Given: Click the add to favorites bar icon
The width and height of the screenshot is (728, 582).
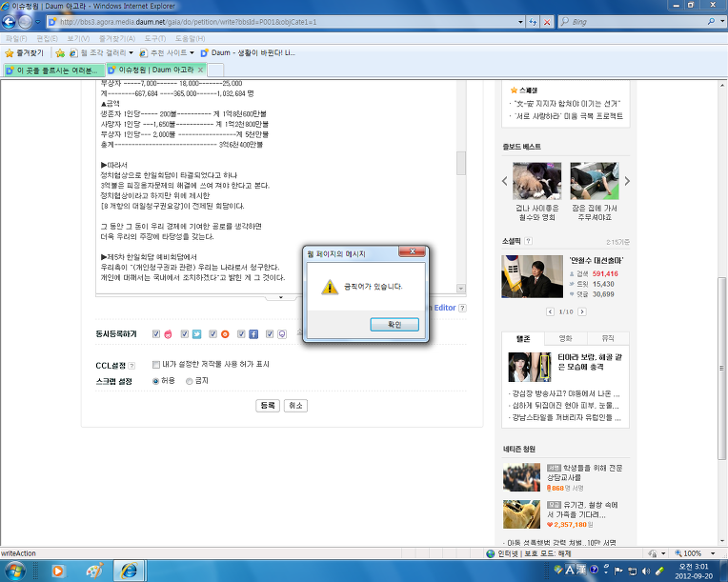Looking at the screenshot, I should click(x=60, y=53).
